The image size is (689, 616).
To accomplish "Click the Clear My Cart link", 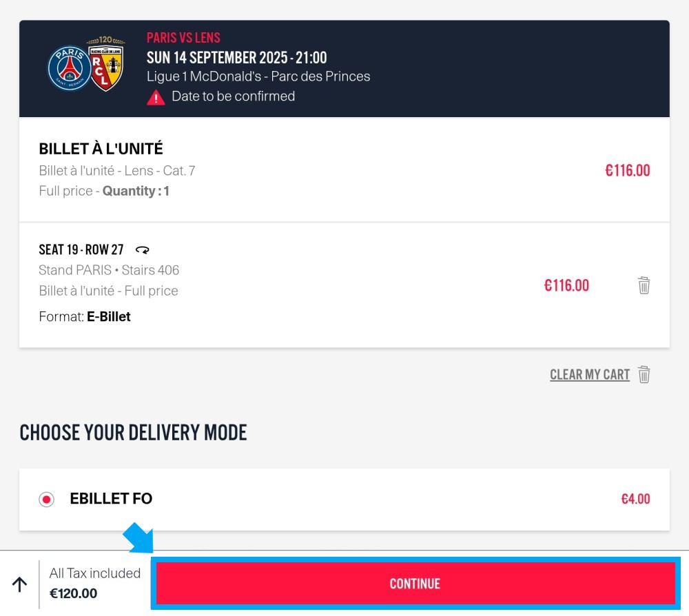I will 590,374.
